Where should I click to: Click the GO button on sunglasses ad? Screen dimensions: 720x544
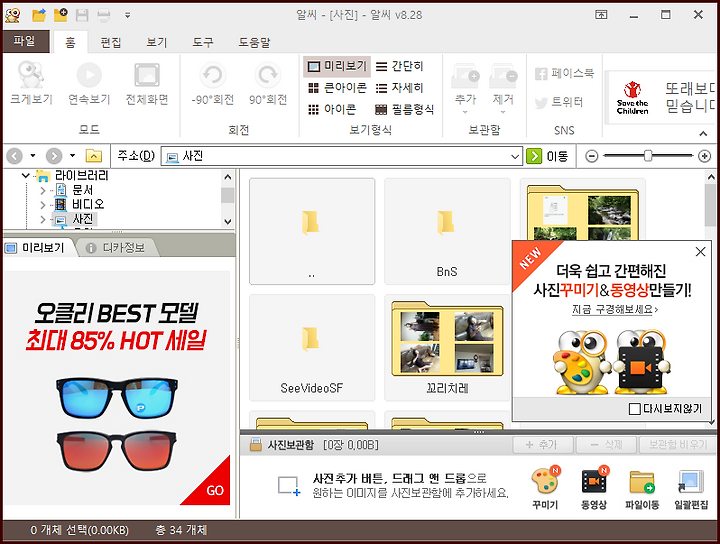click(214, 491)
